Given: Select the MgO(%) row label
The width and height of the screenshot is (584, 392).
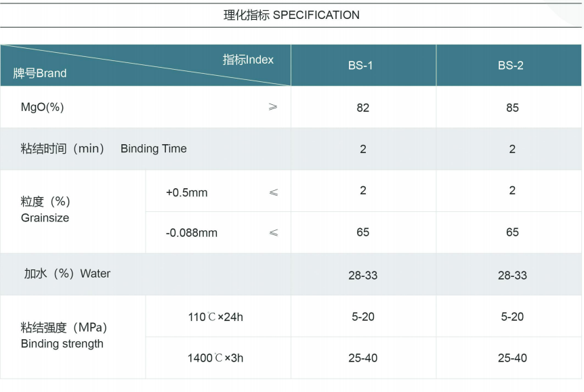Looking at the screenshot, I should 43,107.
